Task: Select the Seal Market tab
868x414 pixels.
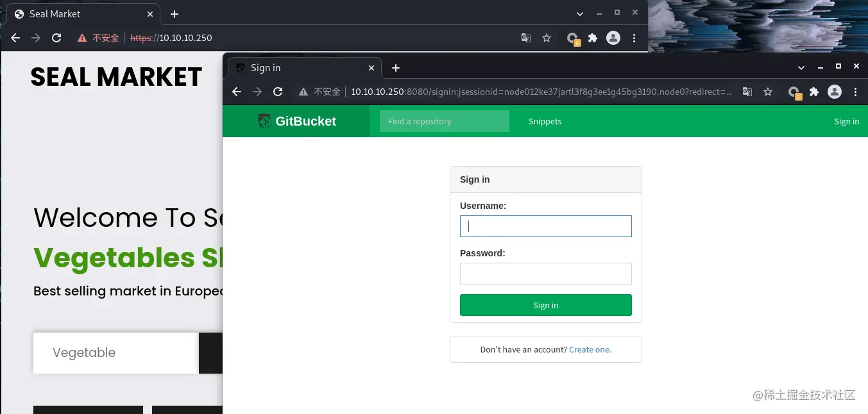Action: (83, 14)
